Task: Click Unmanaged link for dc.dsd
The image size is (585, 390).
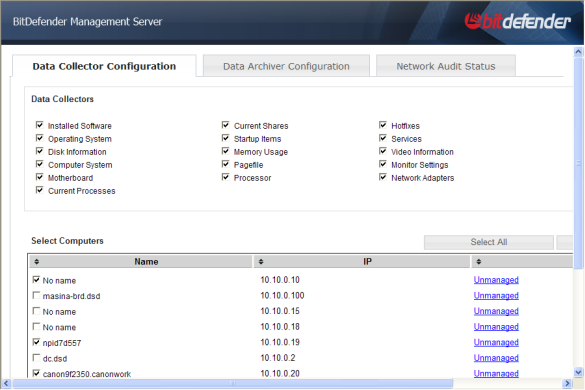Action: click(x=496, y=358)
